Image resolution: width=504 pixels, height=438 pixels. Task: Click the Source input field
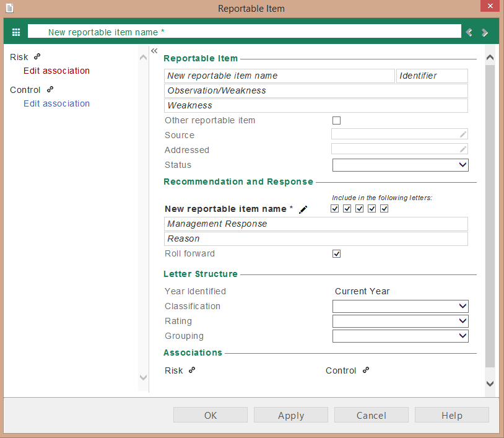399,134
